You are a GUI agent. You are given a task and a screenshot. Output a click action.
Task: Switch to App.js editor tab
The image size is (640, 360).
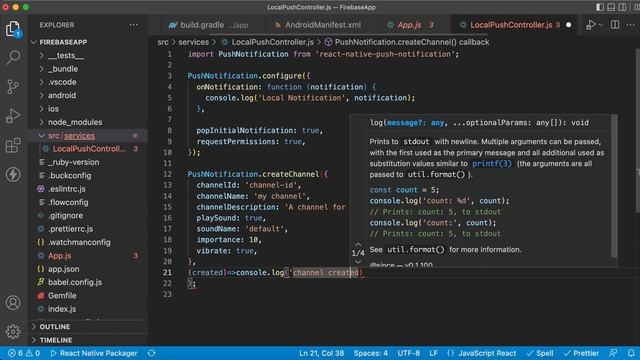tap(411, 25)
